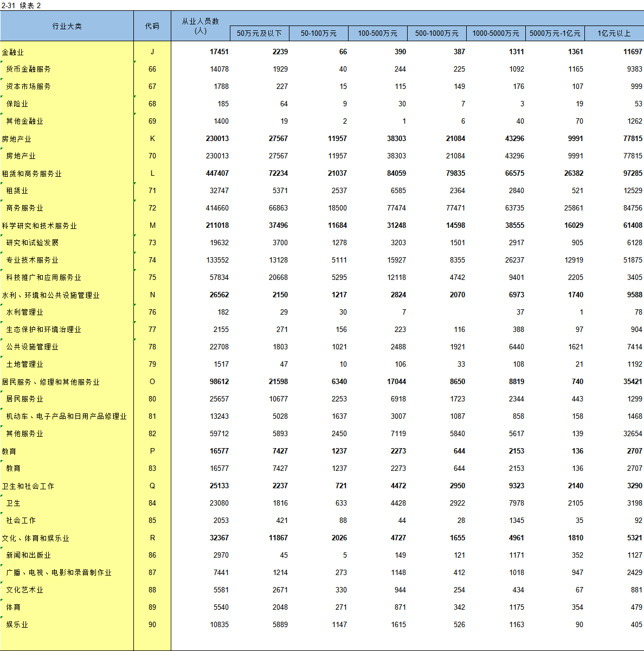Click code cell O in the 代码 column
The height and width of the screenshot is (651, 644).
point(152,382)
